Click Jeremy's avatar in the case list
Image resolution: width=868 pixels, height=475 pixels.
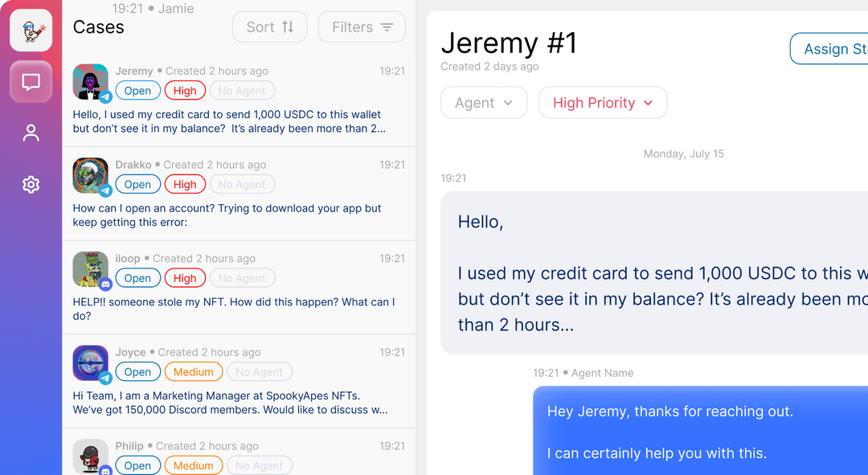click(x=91, y=82)
